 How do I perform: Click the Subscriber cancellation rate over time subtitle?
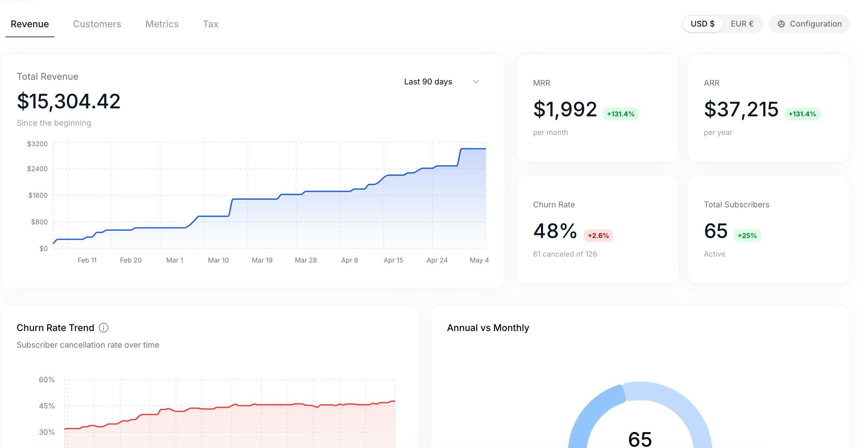(88, 345)
